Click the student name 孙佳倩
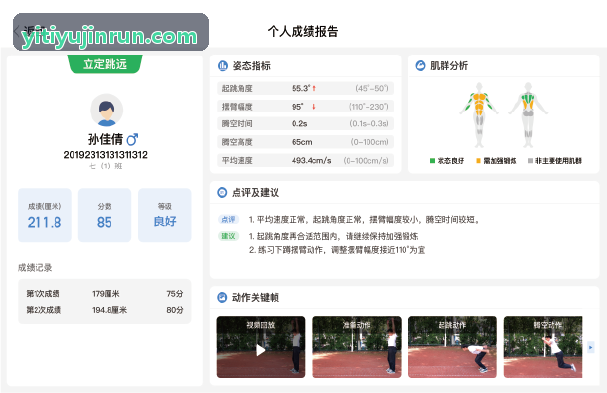The image size is (607, 393). click(105, 139)
